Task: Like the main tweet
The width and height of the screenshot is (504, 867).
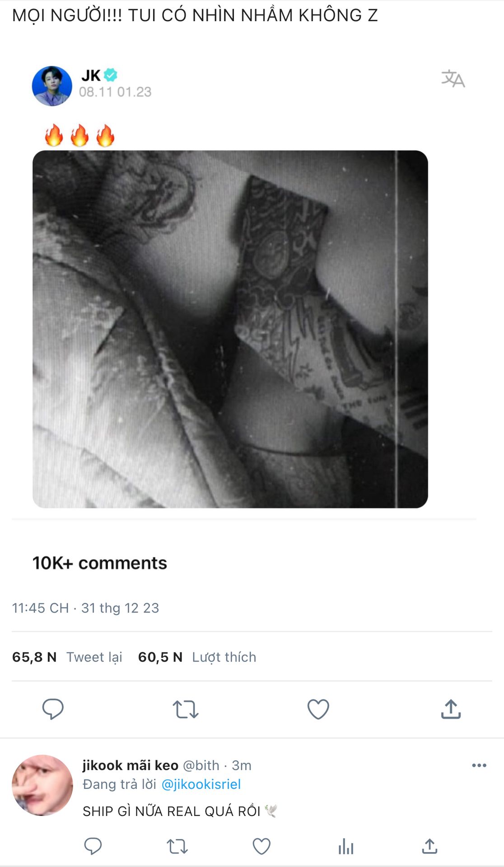Action: tap(318, 709)
